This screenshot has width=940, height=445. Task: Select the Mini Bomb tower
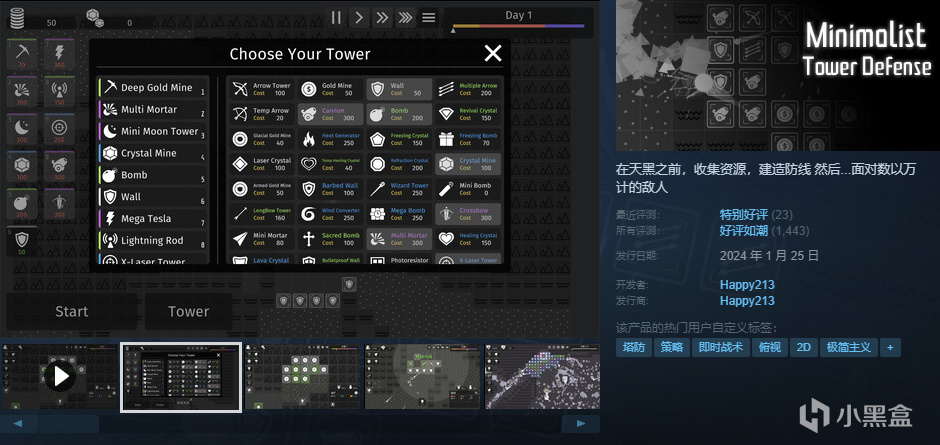coord(468,189)
